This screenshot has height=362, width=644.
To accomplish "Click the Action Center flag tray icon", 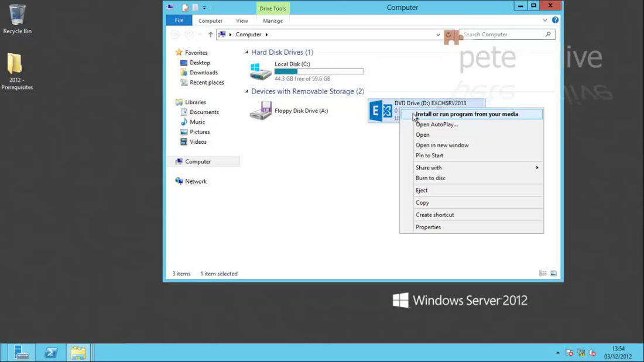I will [x=569, y=353].
